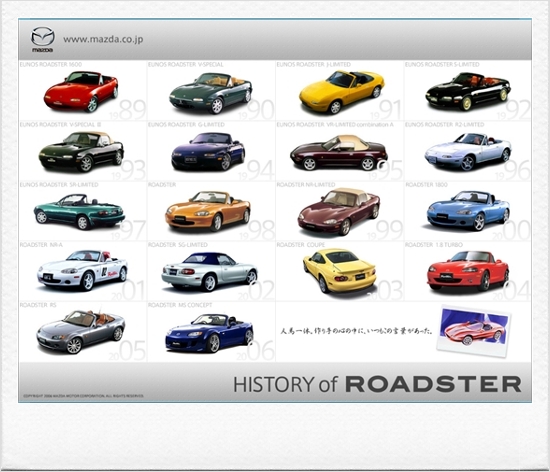550x472 pixels.
Task: Open the www.mazda.co.jp link
Action: coord(103,39)
